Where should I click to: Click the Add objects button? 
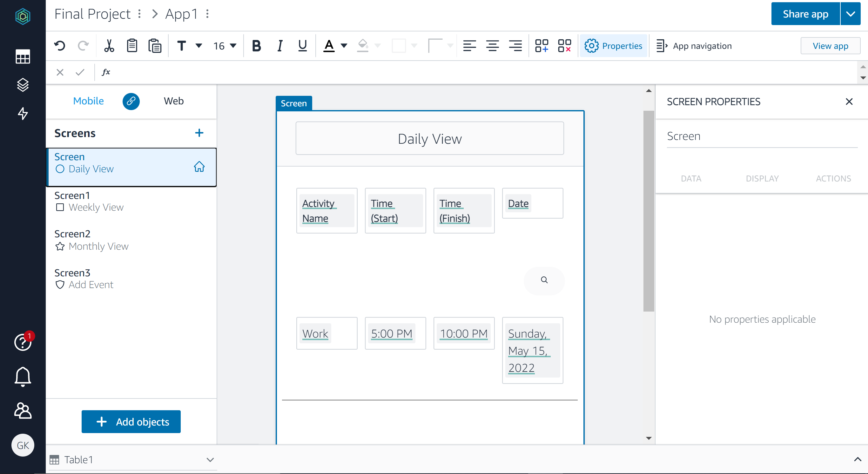coord(131,421)
